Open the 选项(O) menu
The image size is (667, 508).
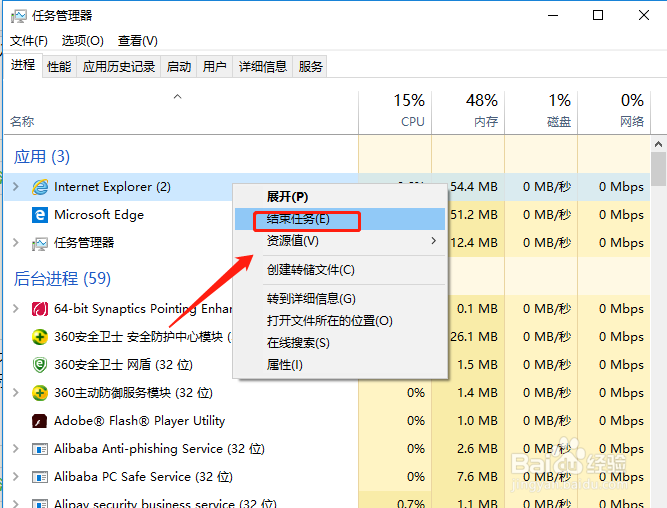(83, 41)
